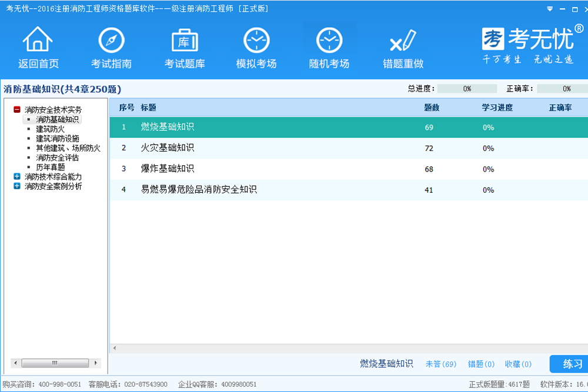Select chapter row 易燃易爆危险品消防安全知识
The image size is (588, 392).
tap(349, 190)
